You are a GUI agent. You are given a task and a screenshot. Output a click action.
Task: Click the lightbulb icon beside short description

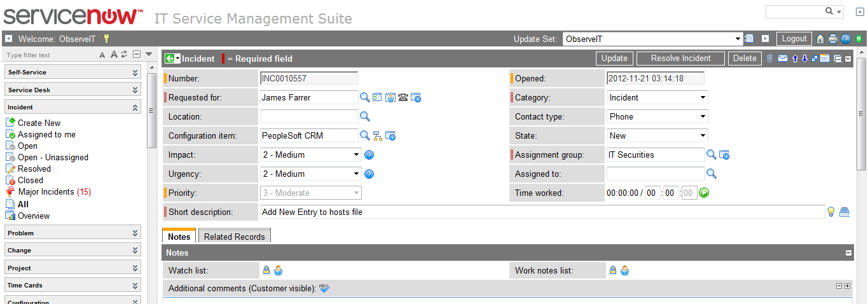(x=830, y=212)
